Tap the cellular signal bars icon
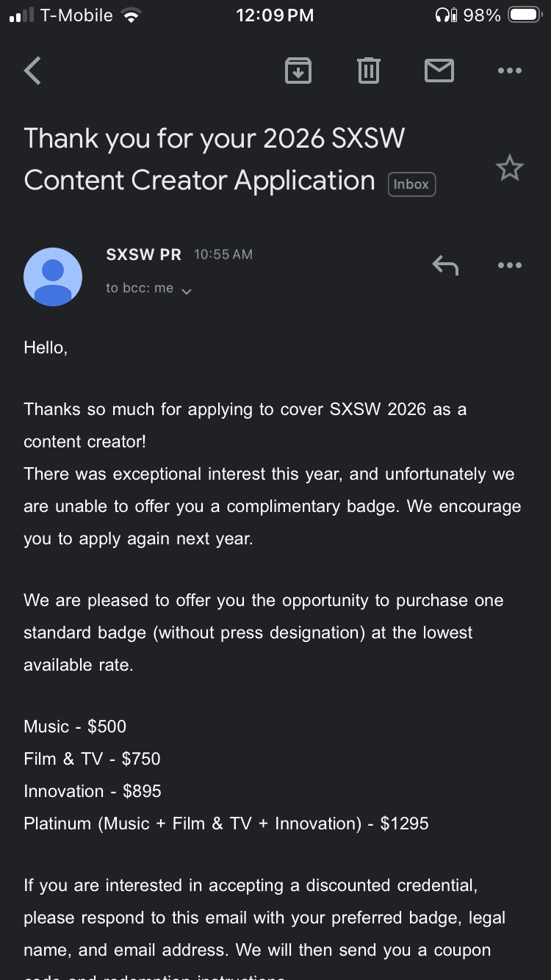 pyautogui.click(x=22, y=15)
